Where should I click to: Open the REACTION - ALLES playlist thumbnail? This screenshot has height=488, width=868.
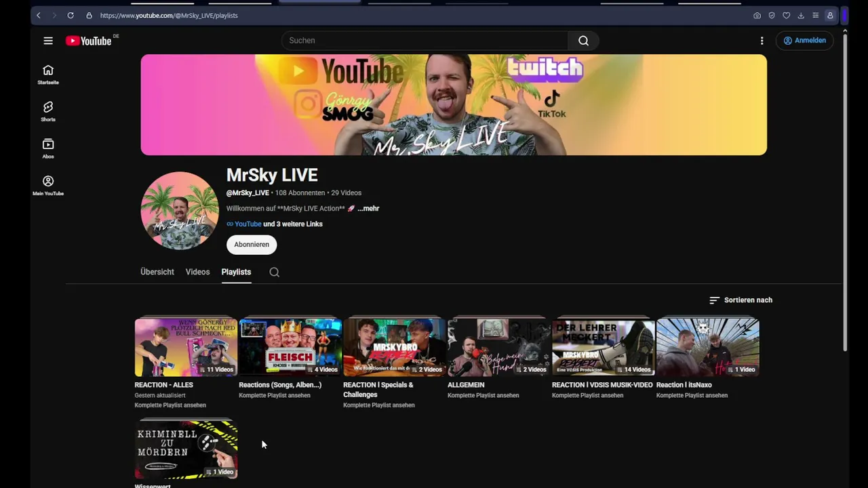point(186,347)
